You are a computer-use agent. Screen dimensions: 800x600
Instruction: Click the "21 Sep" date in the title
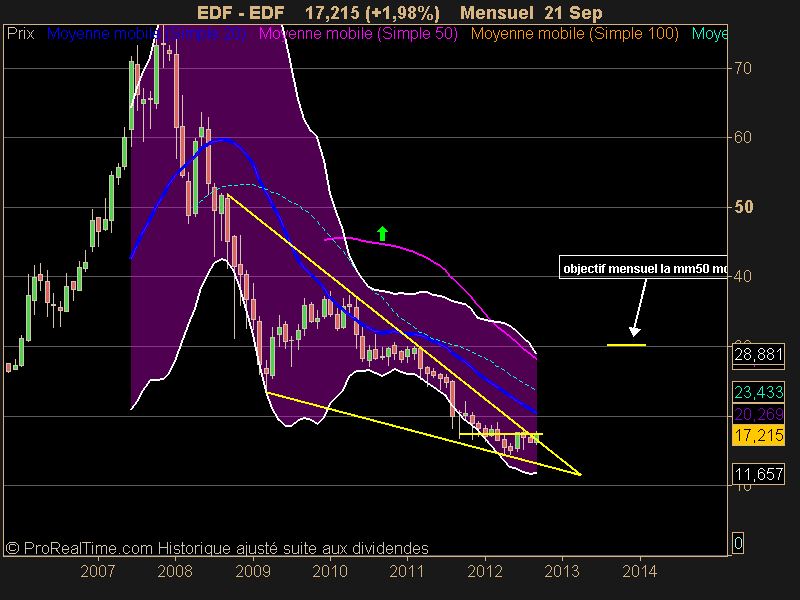(x=573, y=13)
